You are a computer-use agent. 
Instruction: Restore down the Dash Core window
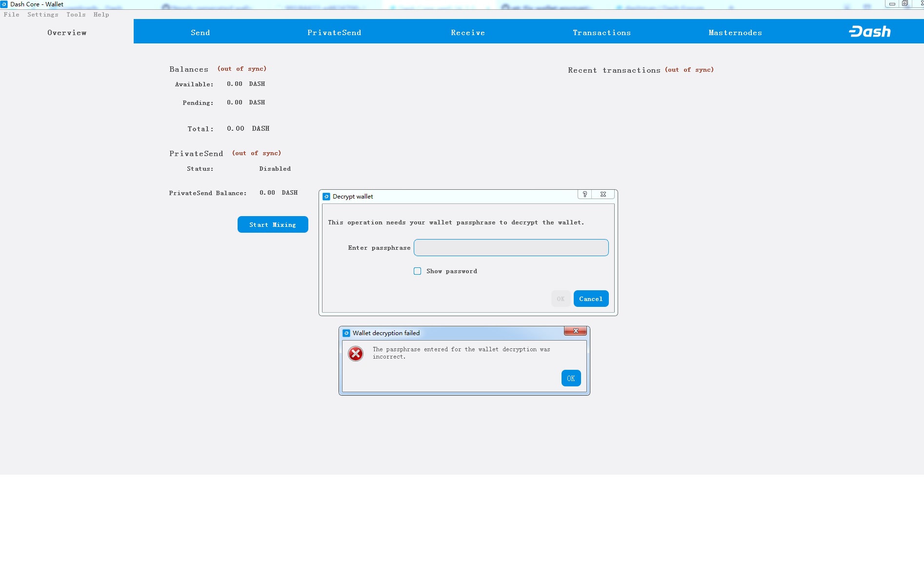pyautogui.click(x=904, y=3)
